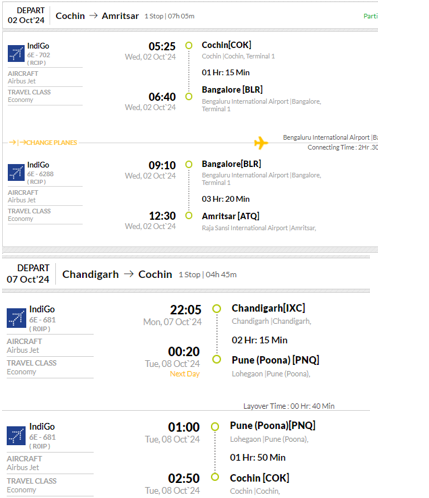Select the Pune (Poona) [PNQ] arrival heading
This screenshot has width=429, height=498.
tap(275, 360)
